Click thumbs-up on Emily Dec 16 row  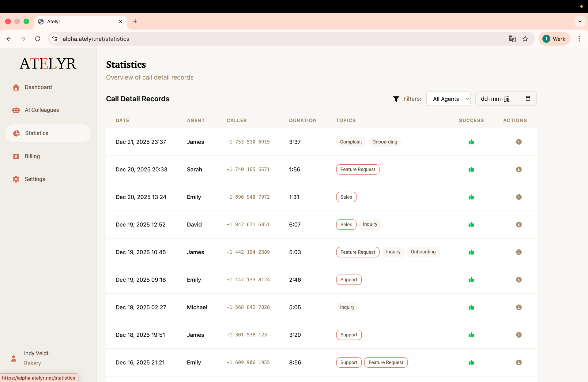pos(471,362)
